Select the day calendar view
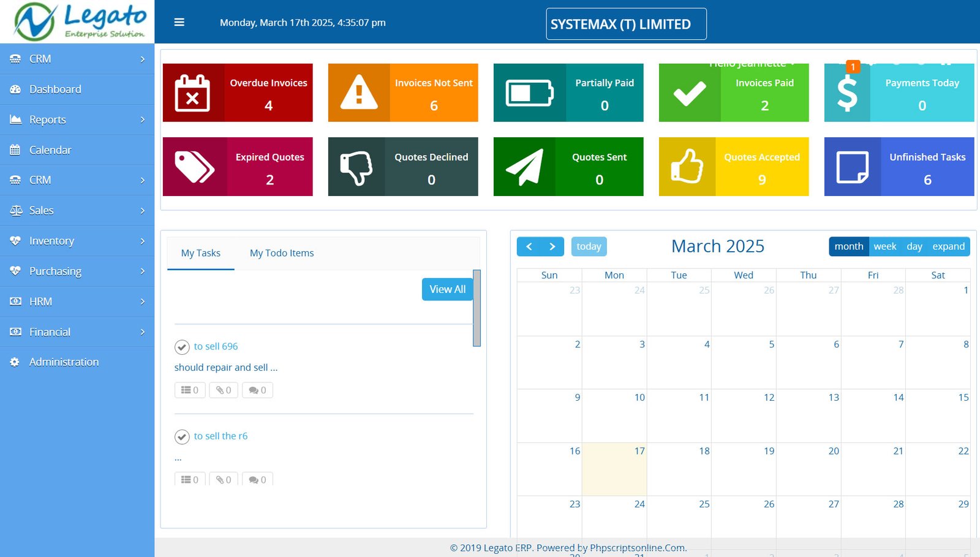 (x=914, y=246)
